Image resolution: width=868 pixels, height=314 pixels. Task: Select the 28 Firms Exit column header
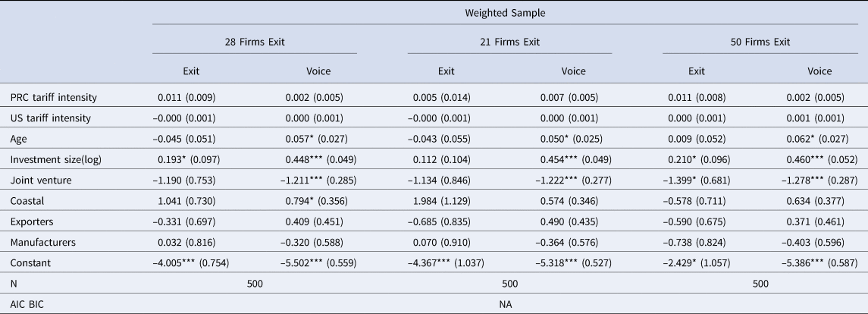coord(254,42)
